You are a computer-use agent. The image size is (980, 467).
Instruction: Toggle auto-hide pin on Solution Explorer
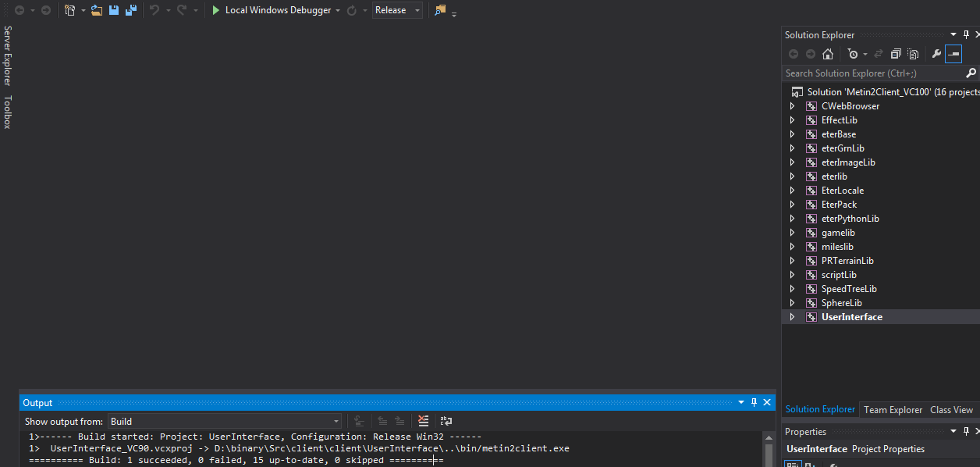click(966, 34)
